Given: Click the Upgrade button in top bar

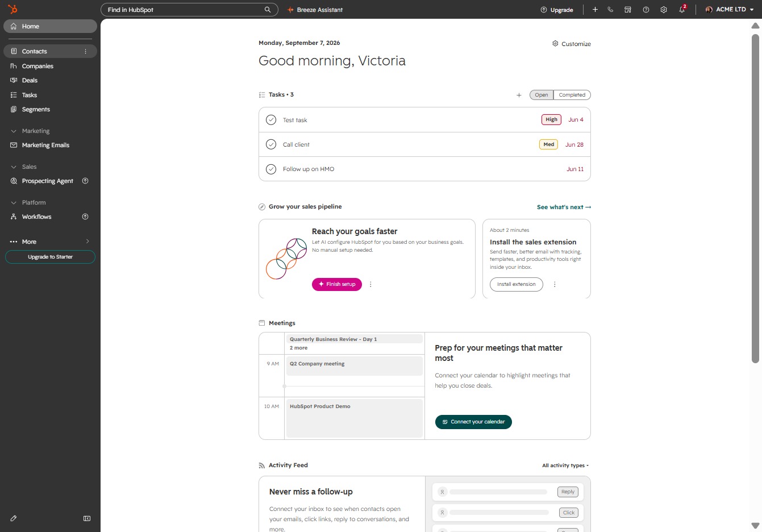Looking at the screenshot, I should (x=557, y=10).
